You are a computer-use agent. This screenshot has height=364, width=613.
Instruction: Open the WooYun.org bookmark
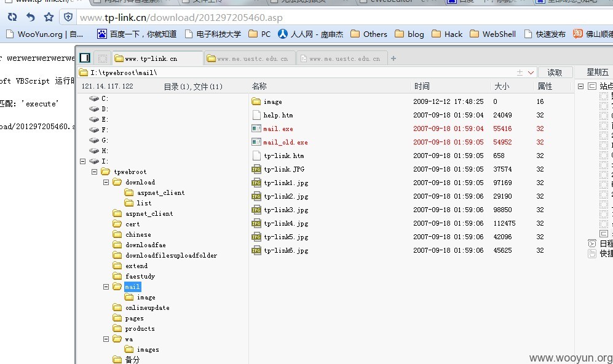44,34
